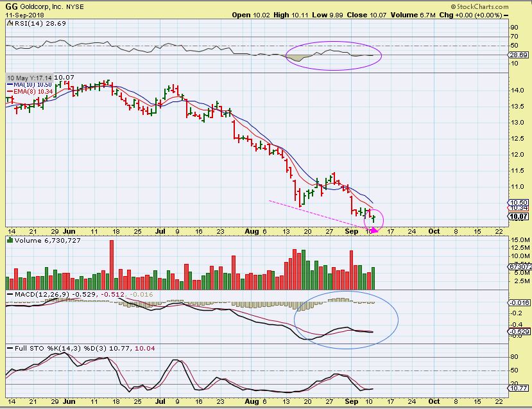Image resolution: width=532 pixels, height=409 pixels.
Task: Click the Jun label on price axis
Action: [69, 231]
